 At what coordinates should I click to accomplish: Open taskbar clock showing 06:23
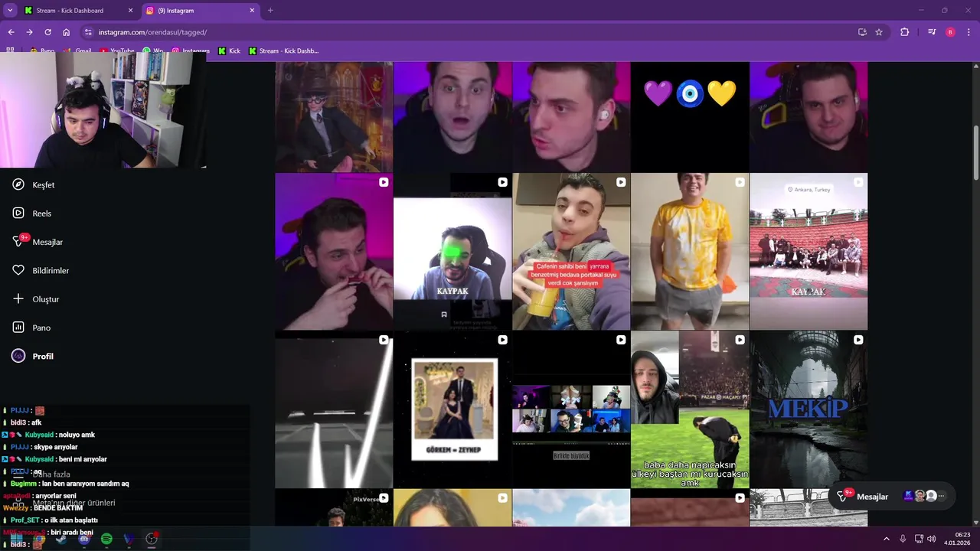pyautogui.click(x=957, y=539)
